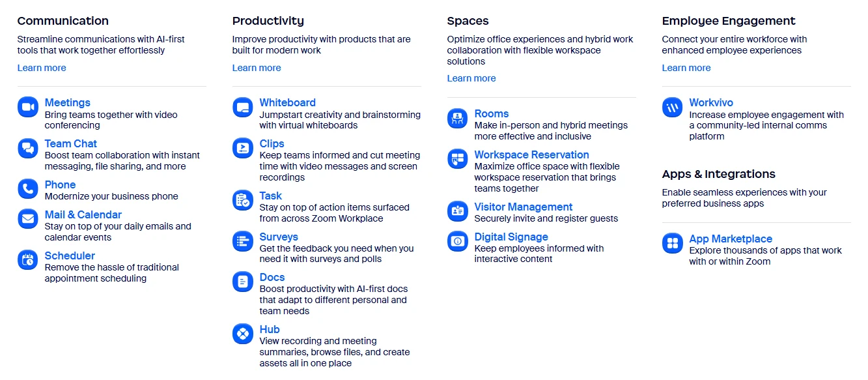The width and height of the screenshot is (868, 380).
Task: Click the Phone handset icon
Action: tap(28, 189)
